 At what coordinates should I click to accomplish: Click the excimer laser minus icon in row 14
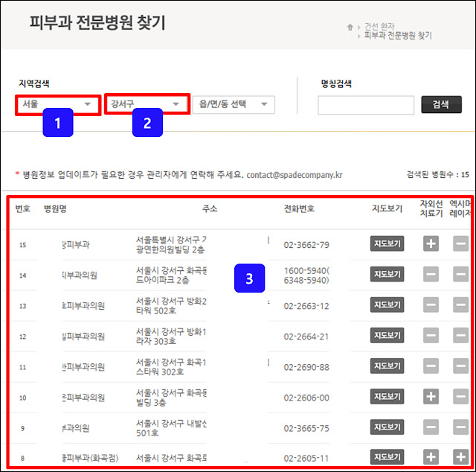click(460, 274)
